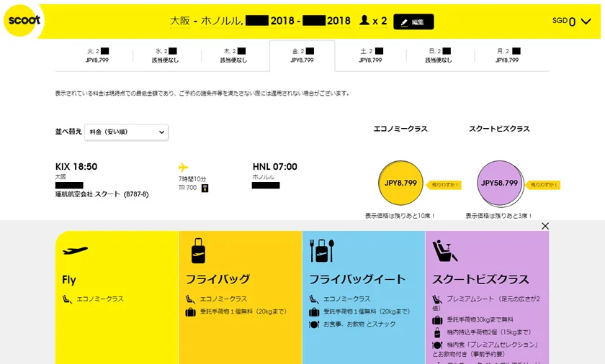Click the エコノミークラス column header
605x364 pixels.
[400, 129]
